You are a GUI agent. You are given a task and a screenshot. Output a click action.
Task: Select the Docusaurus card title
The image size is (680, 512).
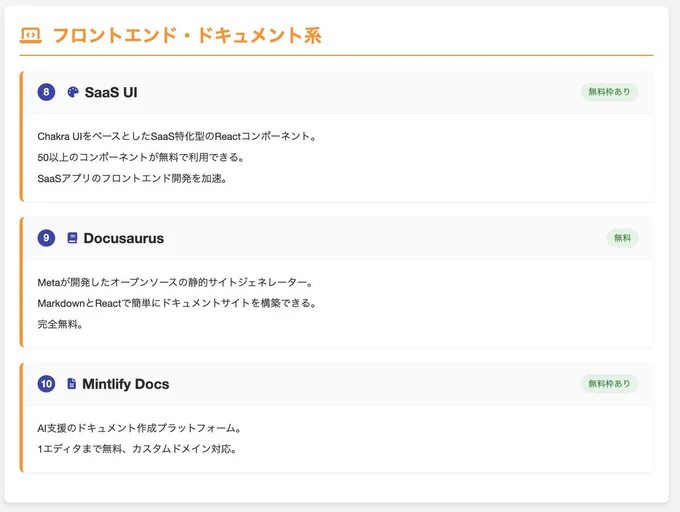click(x=124, y=238)
